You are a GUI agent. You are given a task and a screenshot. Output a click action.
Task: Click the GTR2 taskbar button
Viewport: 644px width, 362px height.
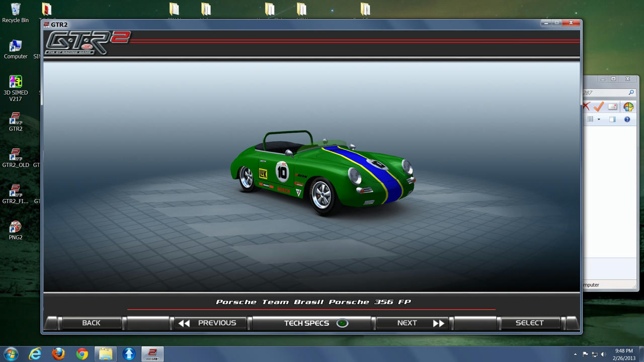pyautogui.click(x=152, y=354)
